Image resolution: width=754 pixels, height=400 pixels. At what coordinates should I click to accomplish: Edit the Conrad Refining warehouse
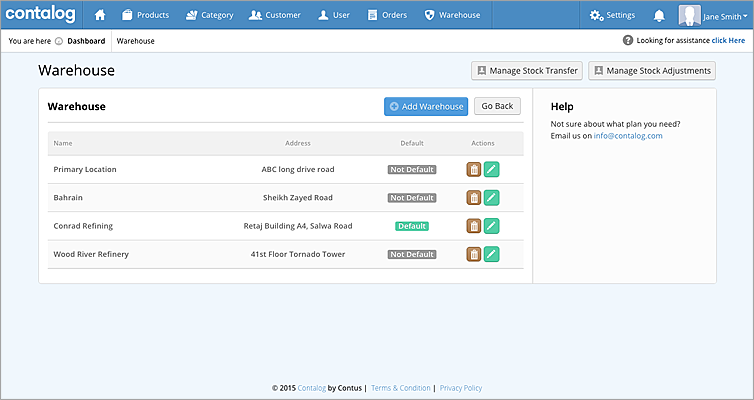[491, 226]
